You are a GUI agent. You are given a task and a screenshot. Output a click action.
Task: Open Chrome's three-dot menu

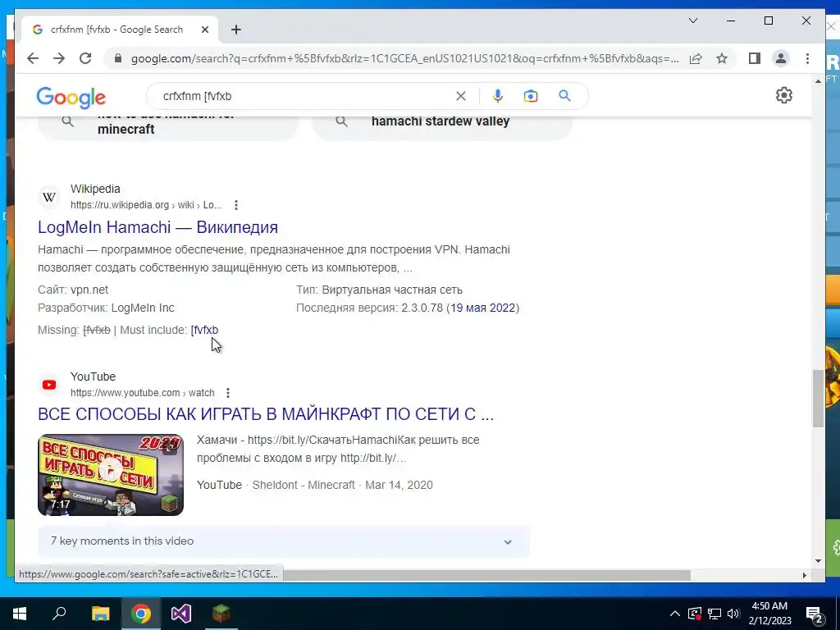pyautogui.click(x=807, y=58)
